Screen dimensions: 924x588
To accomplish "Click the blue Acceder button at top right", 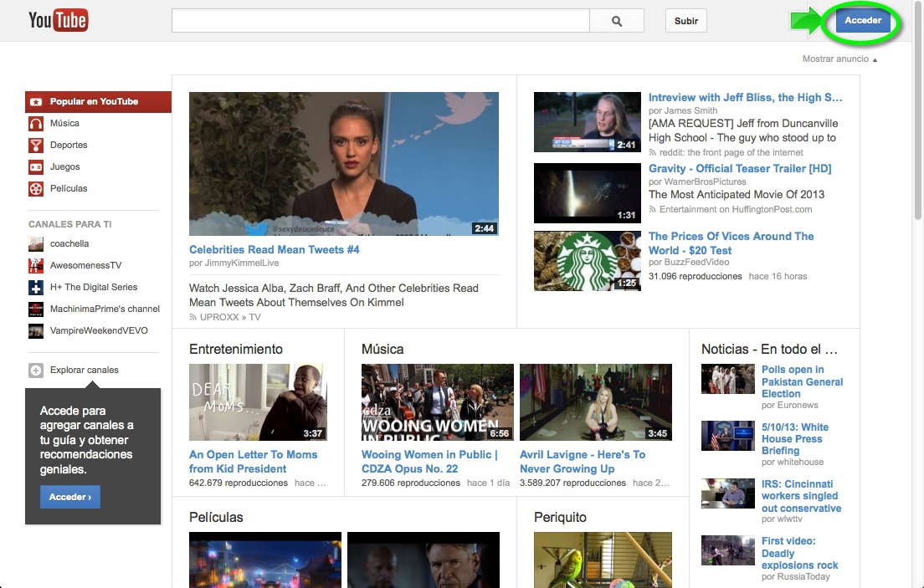I will 863,21.
